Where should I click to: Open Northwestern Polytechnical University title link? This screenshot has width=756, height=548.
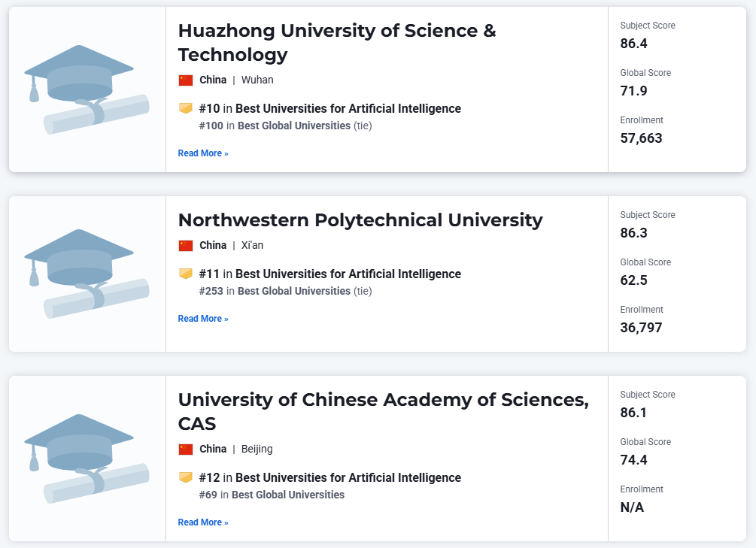click(x=360, y=220)
